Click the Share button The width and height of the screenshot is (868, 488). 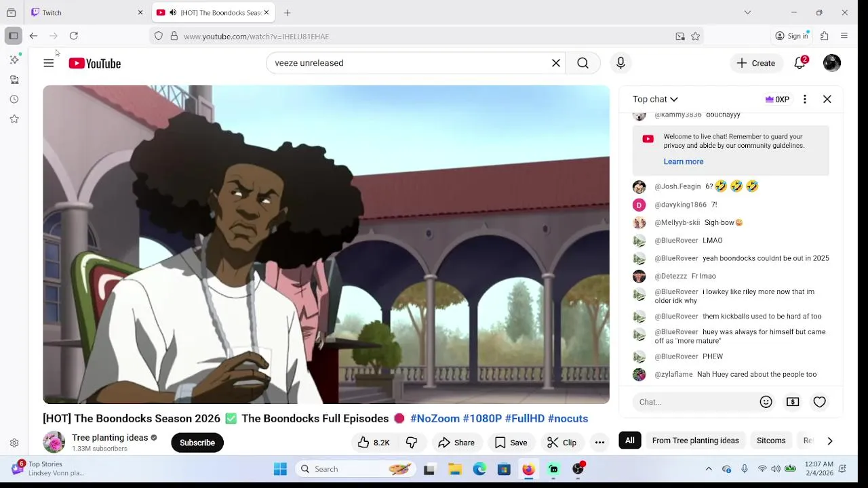click(456, 443)
